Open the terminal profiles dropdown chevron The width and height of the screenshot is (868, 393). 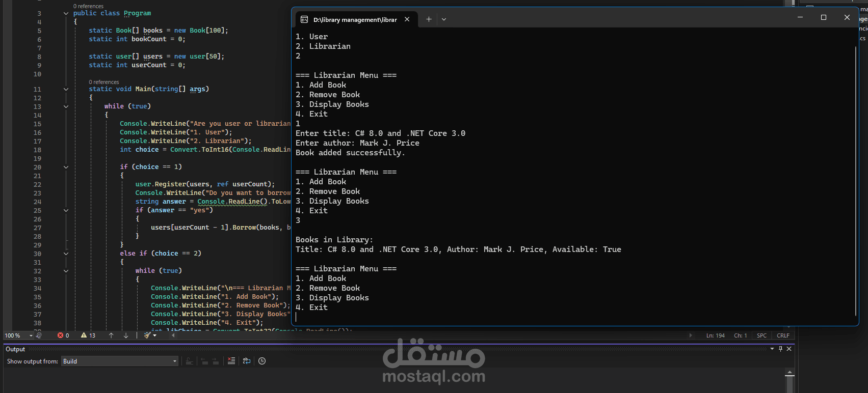tap(444, 19)
